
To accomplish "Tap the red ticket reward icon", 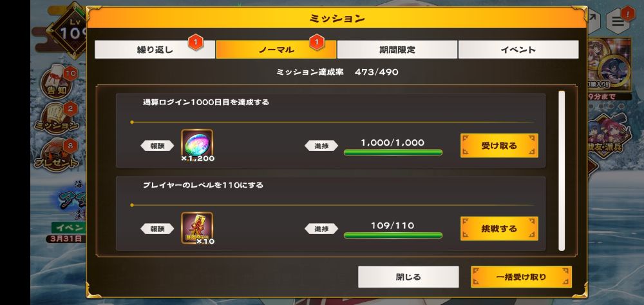I will 197,228.
